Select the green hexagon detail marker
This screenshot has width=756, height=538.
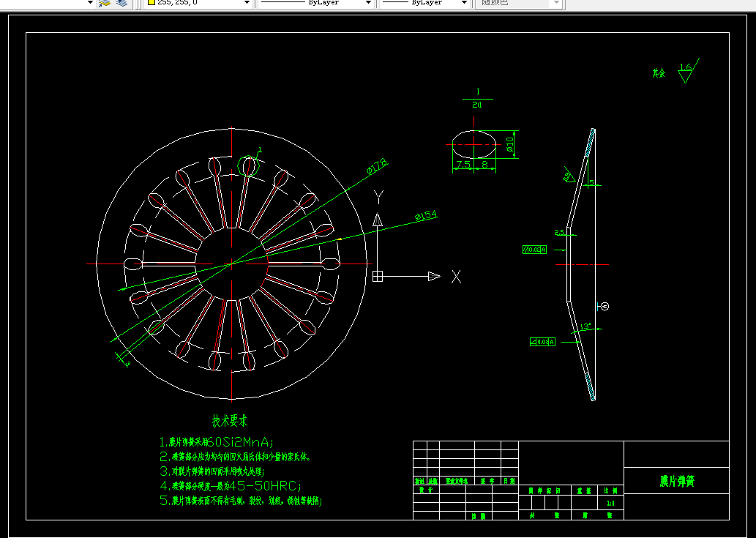tap(249, 166)
